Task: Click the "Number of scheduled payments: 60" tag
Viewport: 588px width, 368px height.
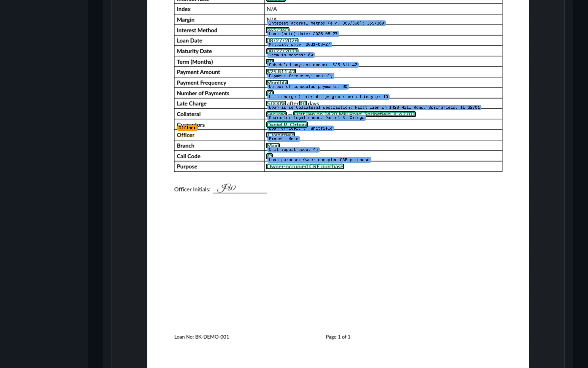Action: pyautogui.click(x=308, y=87)
